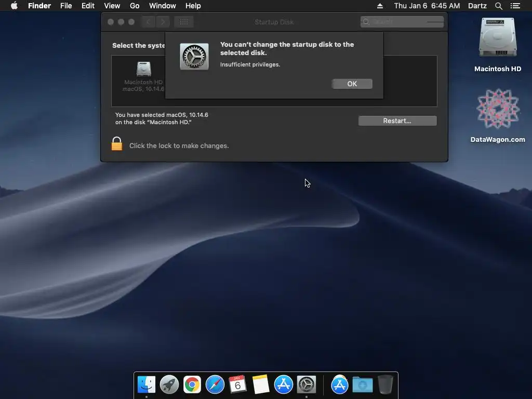Click the Restart... button

(397, 121)
